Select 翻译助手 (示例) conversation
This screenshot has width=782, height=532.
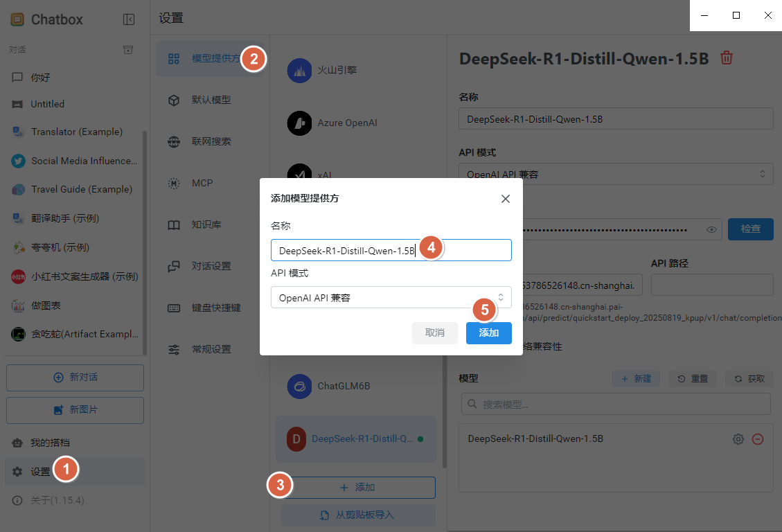click(x=75, y=218)
